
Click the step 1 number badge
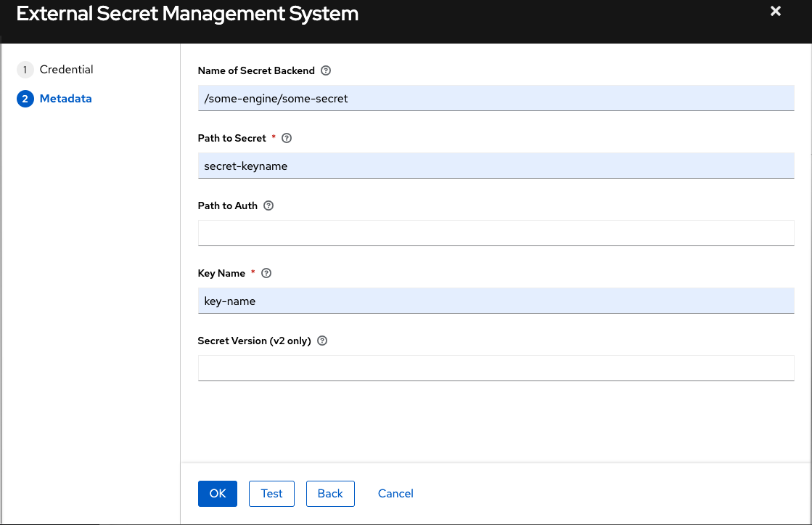25,70
